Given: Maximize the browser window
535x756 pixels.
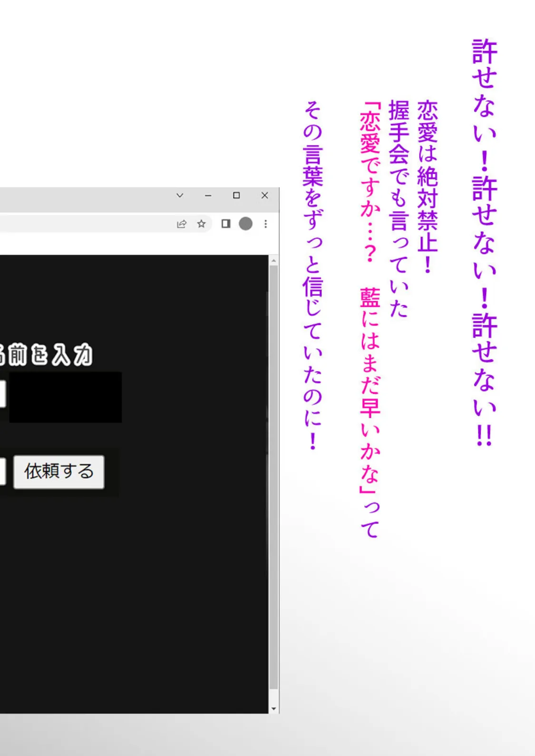Looking at the screenshot, I should (x=236, y=196).
